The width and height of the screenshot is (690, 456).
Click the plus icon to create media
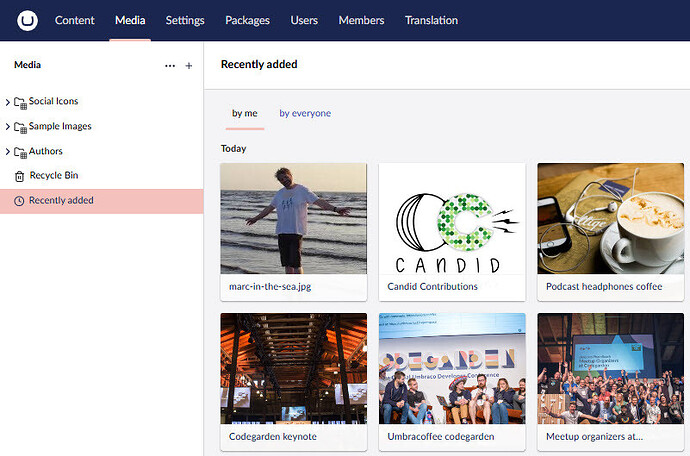(189, 66)
